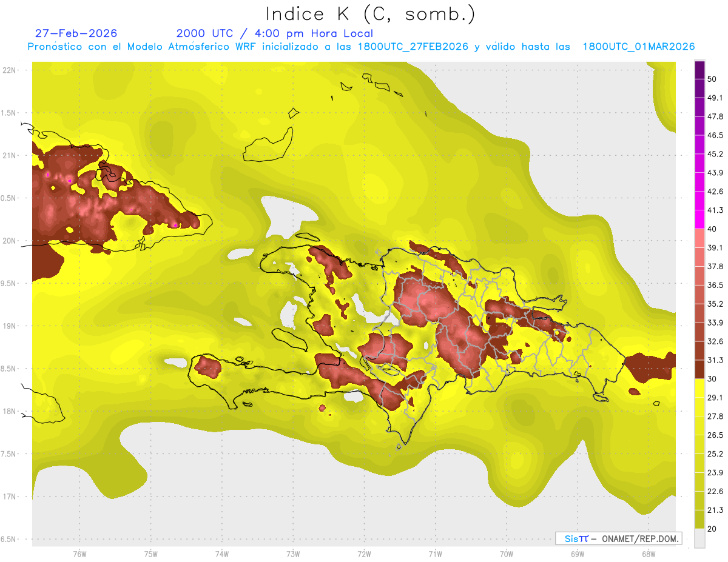Screen dimensions: 728x562
Task: Click the "73W" longitude axis label
Action: pos(293,554)
